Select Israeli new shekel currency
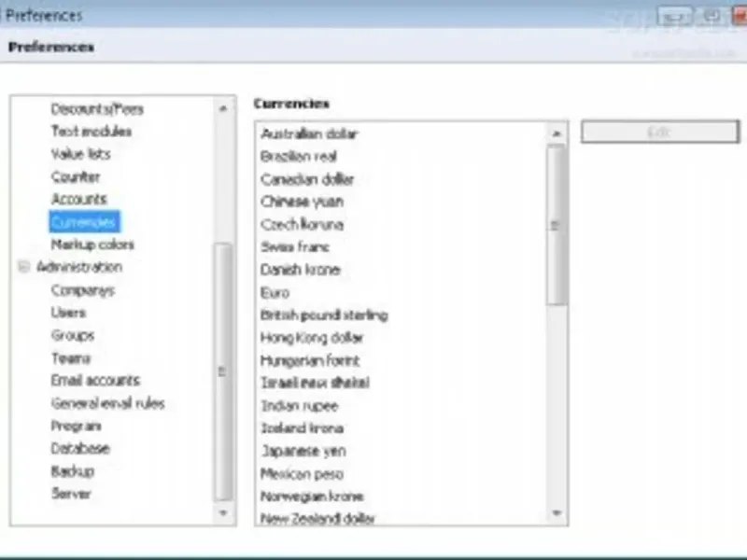The width and height of the screenshot is (747, 560). pos(315,383)
